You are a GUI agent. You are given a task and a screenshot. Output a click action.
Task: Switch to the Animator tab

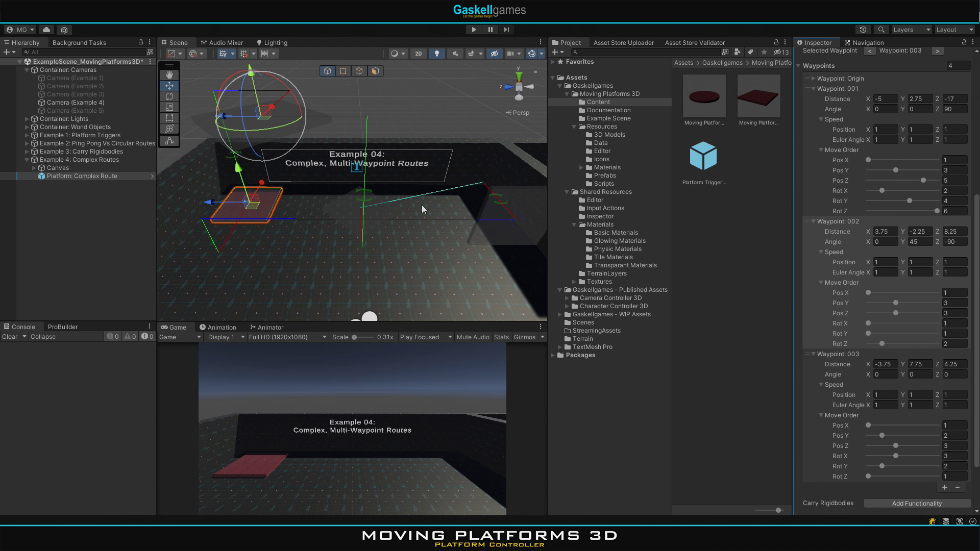click(x=266, y=328)
